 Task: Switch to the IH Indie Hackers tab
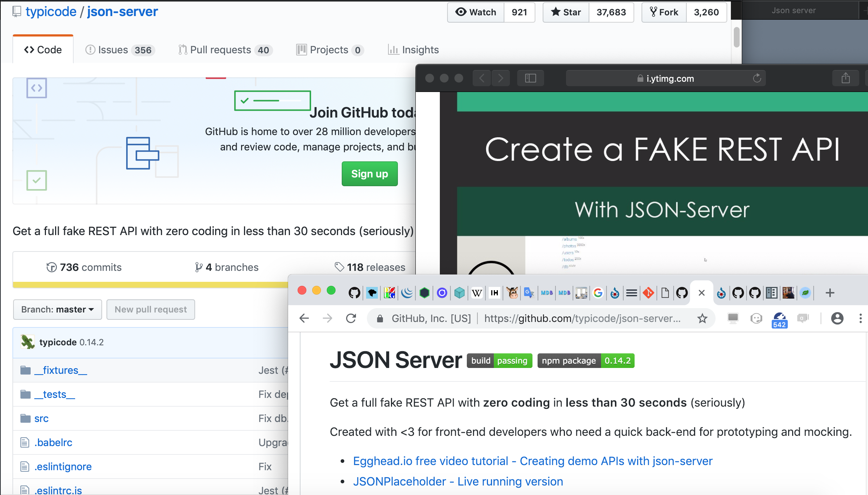pos(494,293)
